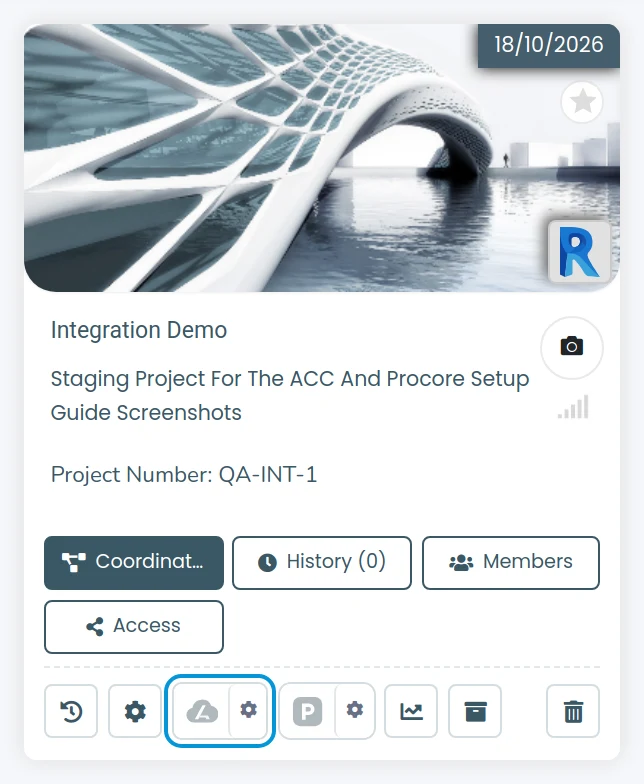This screenshot has width=644, height=784.
Task: Click the restore history clock-arrow icon
Action: point(71,711)
